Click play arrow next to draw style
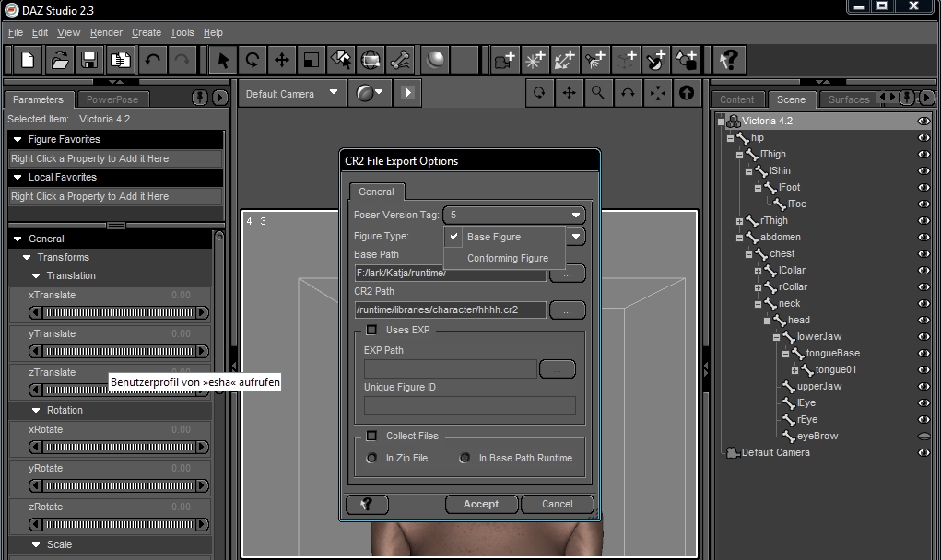 pyautogui.click(x=407, y=93)
